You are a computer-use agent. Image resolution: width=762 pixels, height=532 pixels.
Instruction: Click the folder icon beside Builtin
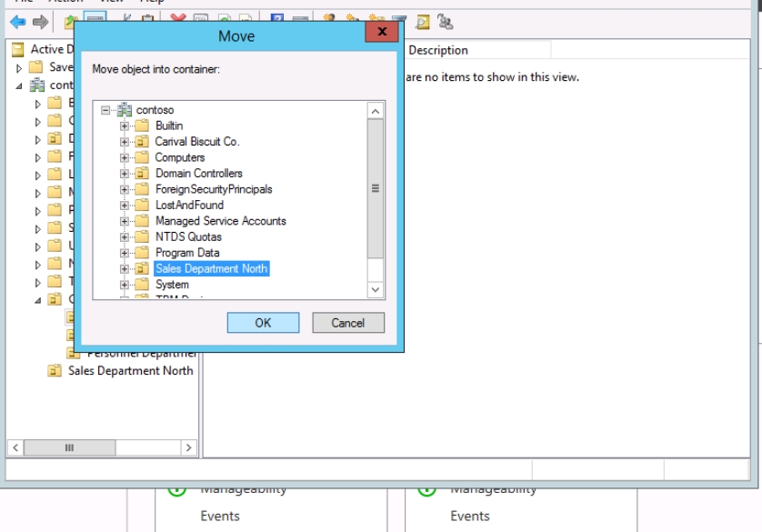pyautogui.click(x=142, y=125)
